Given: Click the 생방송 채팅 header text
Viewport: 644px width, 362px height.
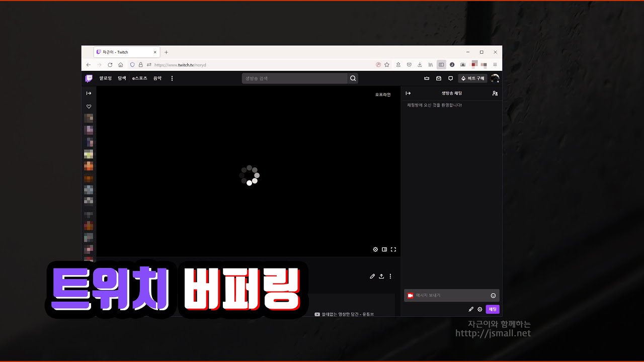Looking at the screenshot, I should (452, 93).
